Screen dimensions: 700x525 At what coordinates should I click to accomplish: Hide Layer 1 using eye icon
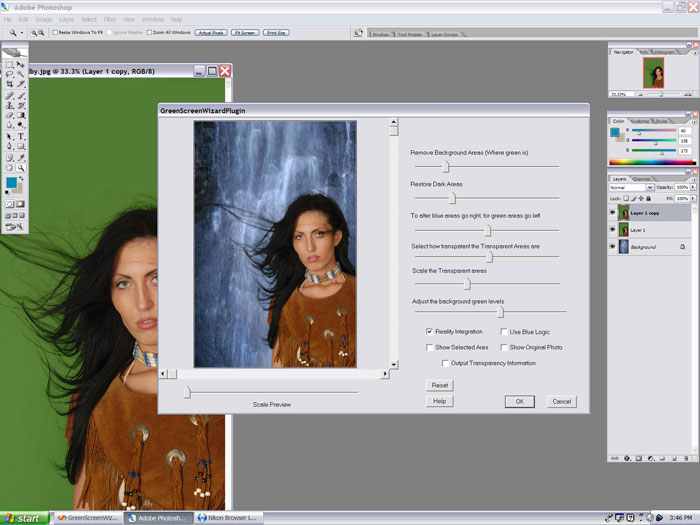(612, 229)
